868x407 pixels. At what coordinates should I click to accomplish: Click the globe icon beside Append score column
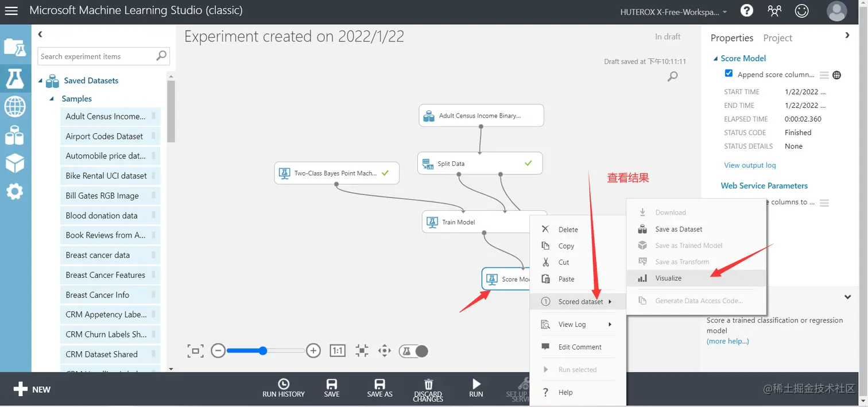837,75
